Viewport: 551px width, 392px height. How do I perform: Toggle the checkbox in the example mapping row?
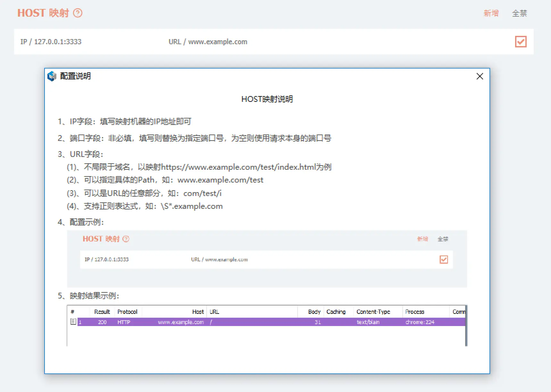click(444, 260)
